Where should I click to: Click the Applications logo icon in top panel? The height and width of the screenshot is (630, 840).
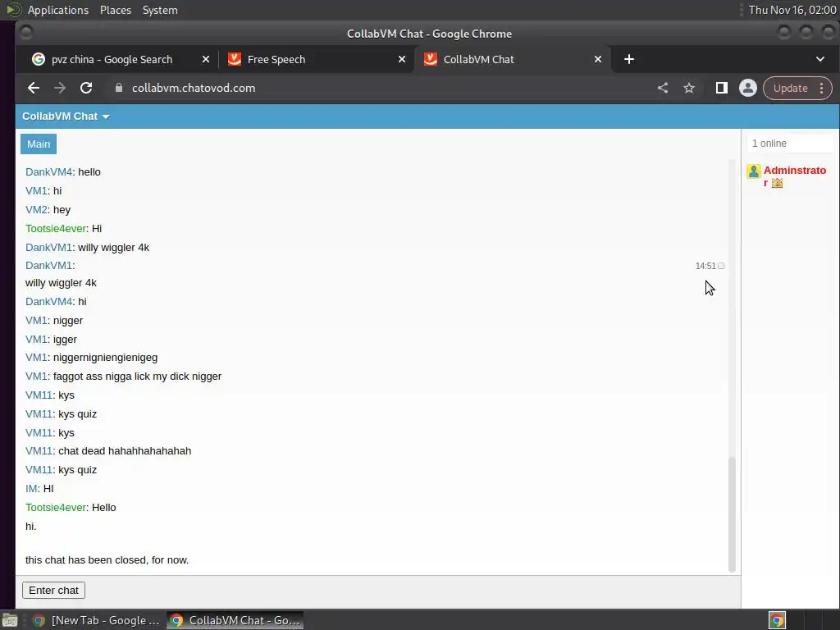click(13, 10)
